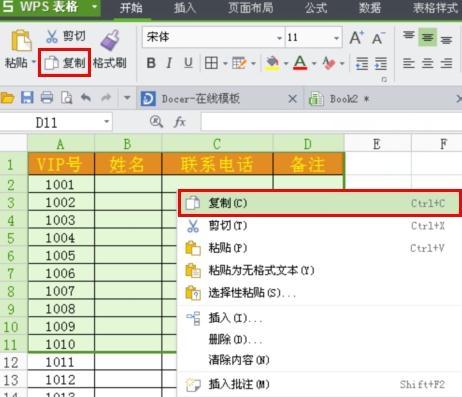Click the Print icon in quick toolbar
The image size is (462, 397).
pyautogui.click(x=47, y=98)
